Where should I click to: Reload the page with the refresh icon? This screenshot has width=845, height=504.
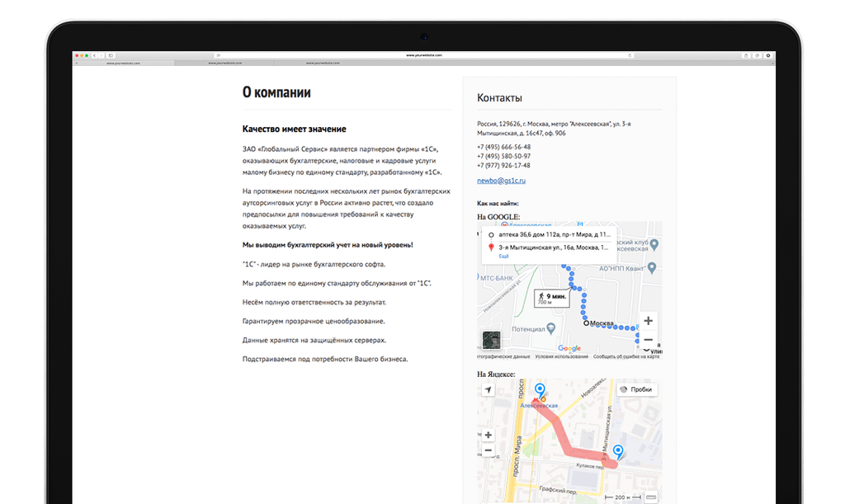[630, 55]
